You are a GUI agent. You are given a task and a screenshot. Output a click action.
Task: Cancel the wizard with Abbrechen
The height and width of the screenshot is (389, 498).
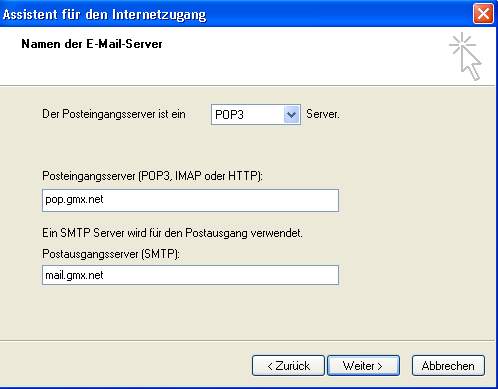448,366
